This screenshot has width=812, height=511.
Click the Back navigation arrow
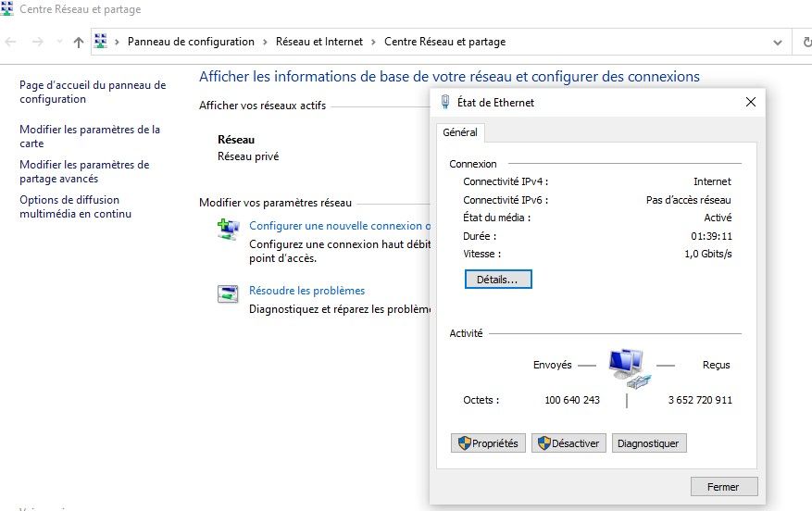pyautogui.click(x=10, y=42)
